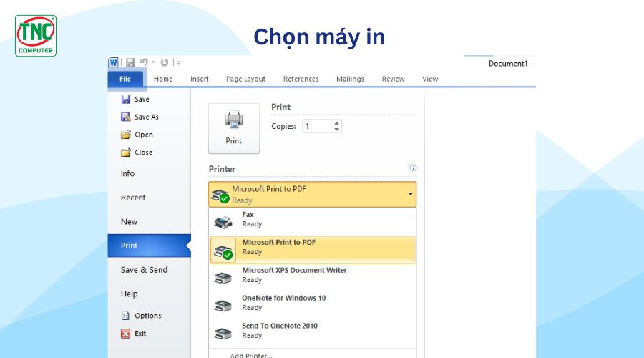The width and height of the screenshot is (644, 358).
Task: Click the Word application icon in title bar
Action: [x=113, y=62]
